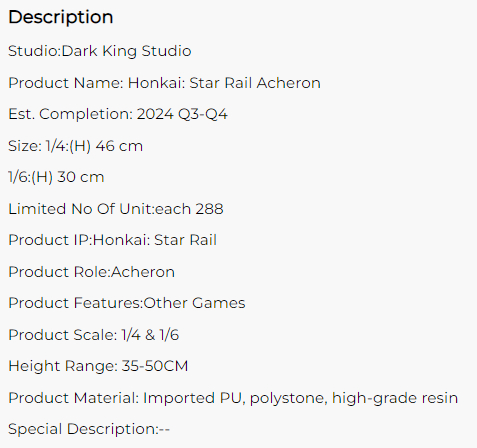
Task: Click the 1/6 (H) 30 cm line
Action: [x=56, y=177]
